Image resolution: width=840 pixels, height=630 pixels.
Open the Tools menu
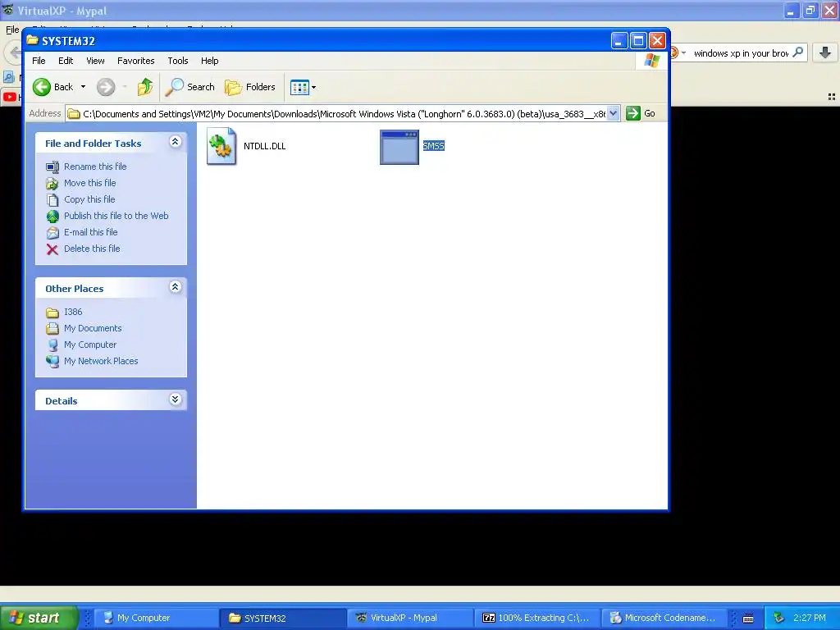178,61
